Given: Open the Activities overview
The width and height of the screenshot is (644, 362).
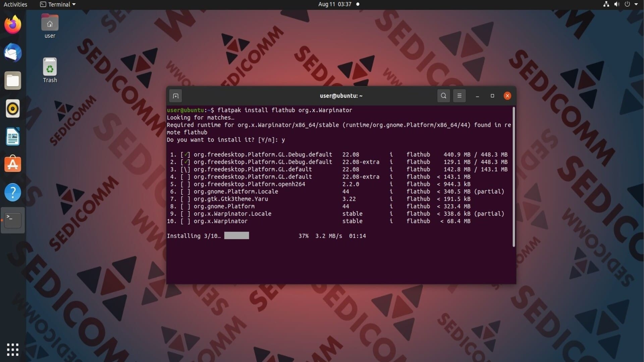Looking at the screenshot, I should tap(15, 4).
